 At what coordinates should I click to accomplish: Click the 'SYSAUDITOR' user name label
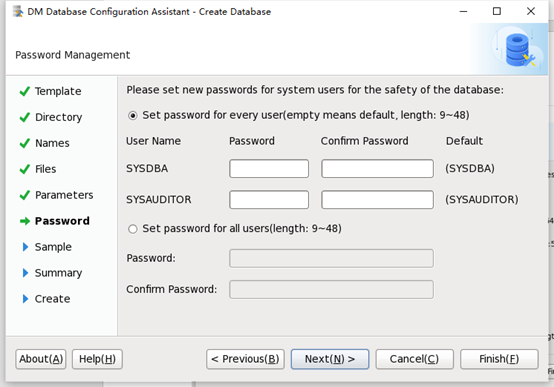coord(159,200)
